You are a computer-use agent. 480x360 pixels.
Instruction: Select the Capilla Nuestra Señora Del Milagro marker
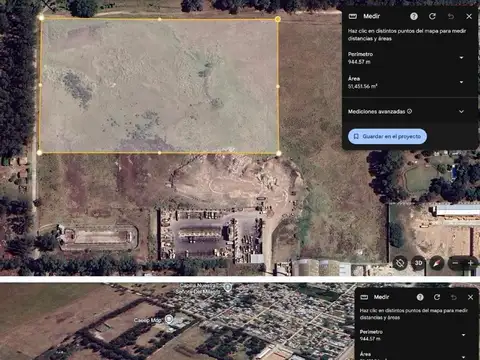228,287
